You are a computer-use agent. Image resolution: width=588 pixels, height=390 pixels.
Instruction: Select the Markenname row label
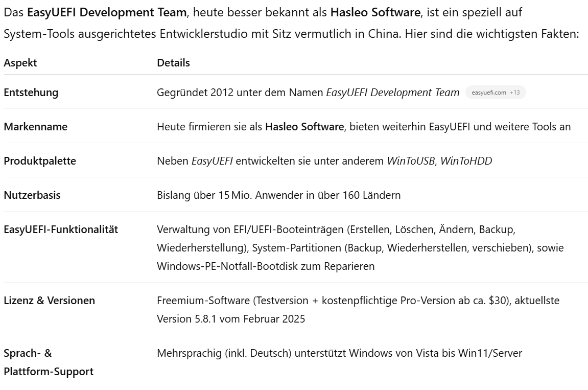36,126
